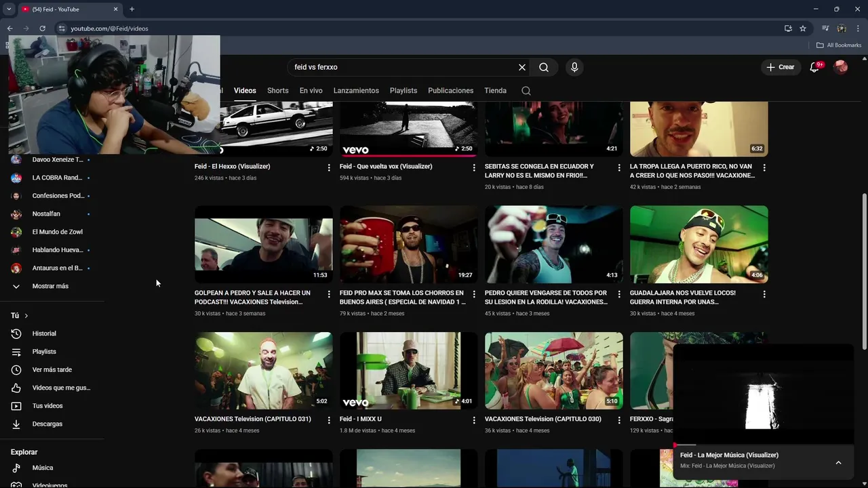
Task: Switch to the Lanzamientos tab
Action: [x=356, y=91]
